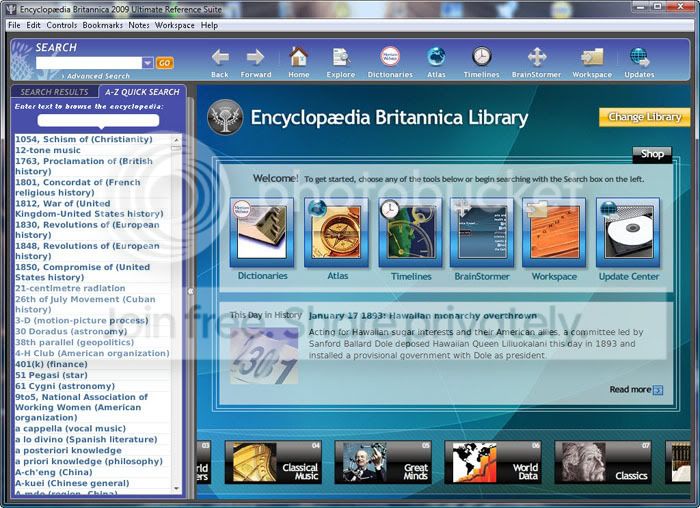The height and width of the screenshot is (508, 700).
Task: Click the A-Z quick search text field
Action: 98,120
